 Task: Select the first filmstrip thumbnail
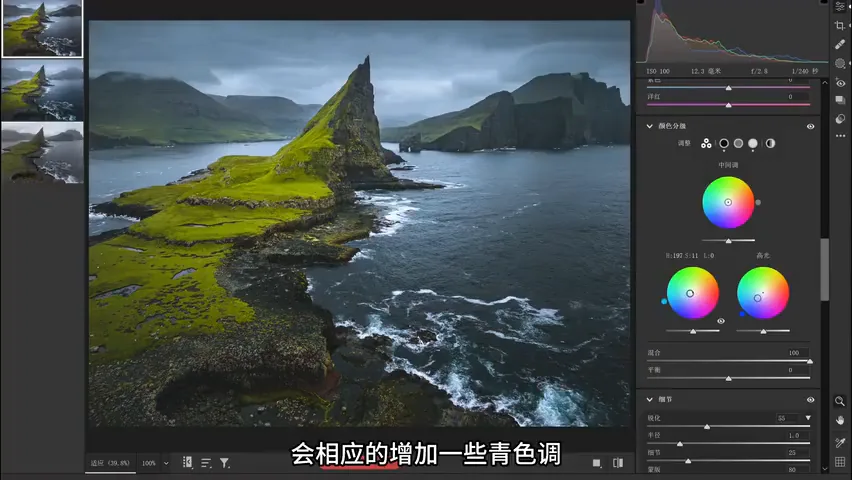coord(42,28)
